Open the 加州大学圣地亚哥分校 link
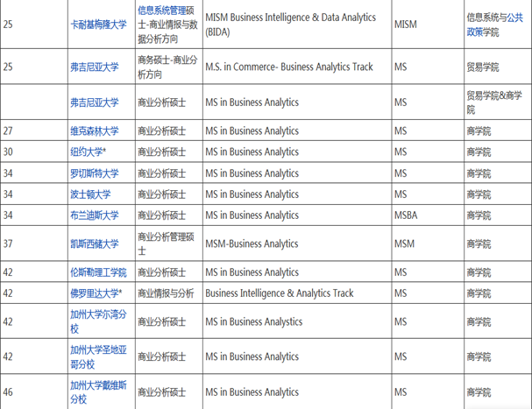 [97, 356]
